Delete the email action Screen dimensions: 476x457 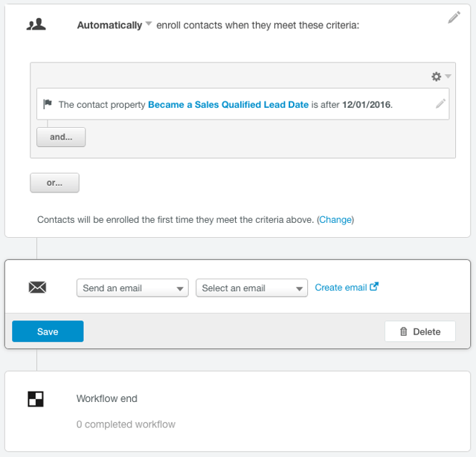[x=420, y=331]
